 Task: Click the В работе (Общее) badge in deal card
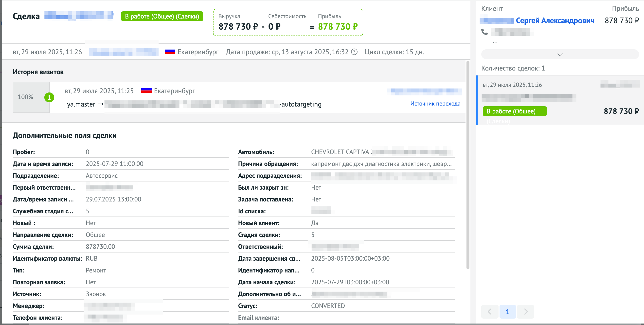coord(515,111)
